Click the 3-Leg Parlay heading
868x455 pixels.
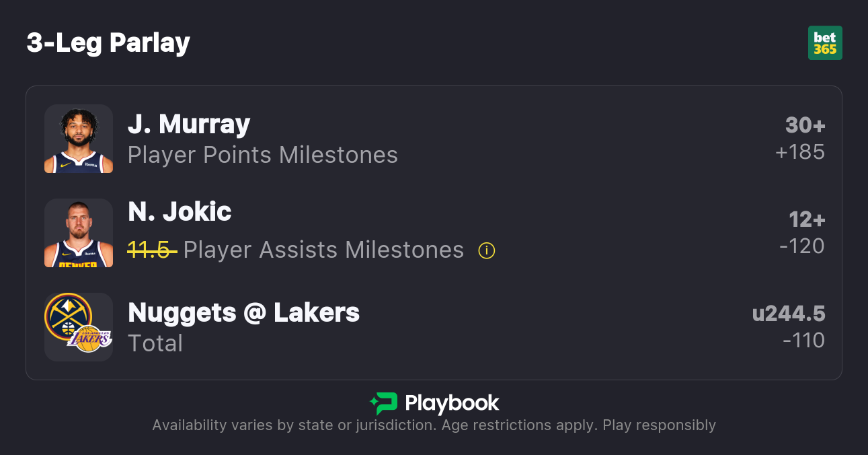tap(108, 43)
